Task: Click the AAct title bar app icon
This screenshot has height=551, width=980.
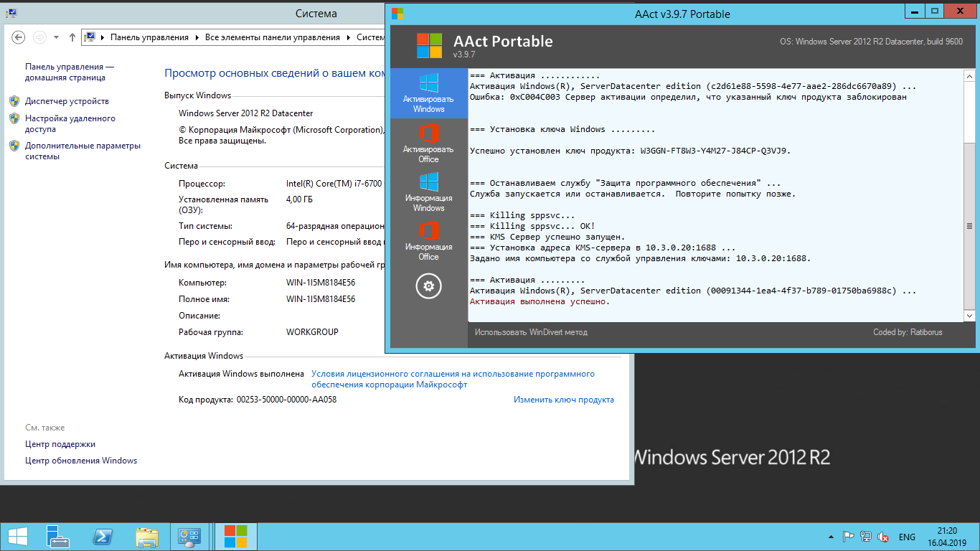Action: pos(397,14)
